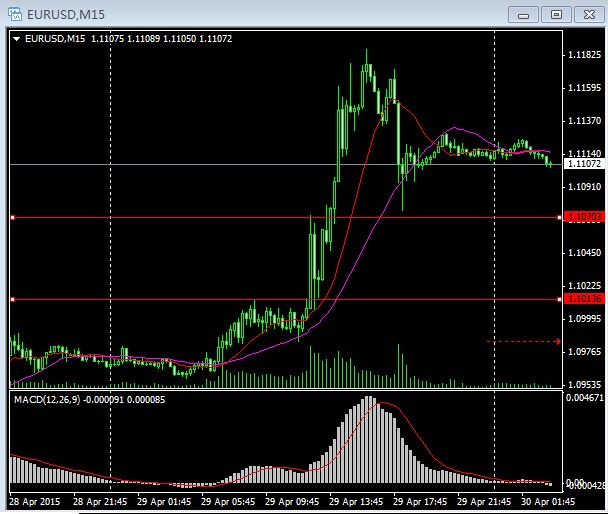
Task: Click the current price label 1.11072
Action: click(x=582, y=164)
